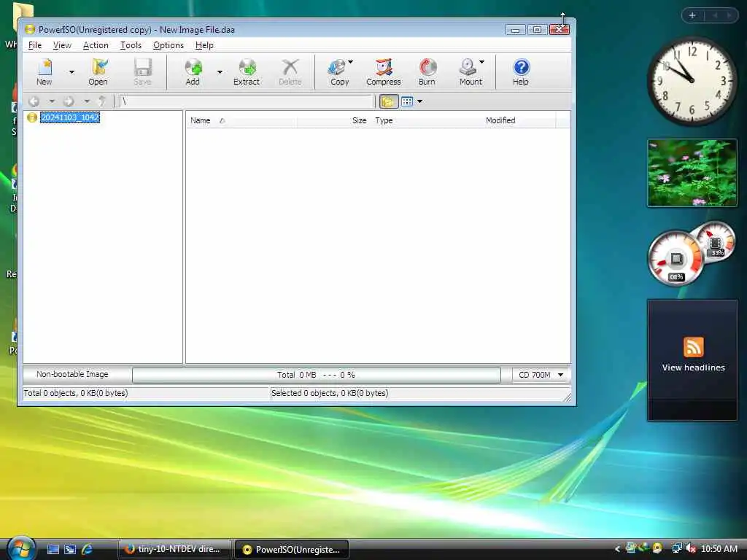The height and width of the screenshot is (560, 747).
Task: Expand the Copy button dropdown arrow
Action: [351, 62]
